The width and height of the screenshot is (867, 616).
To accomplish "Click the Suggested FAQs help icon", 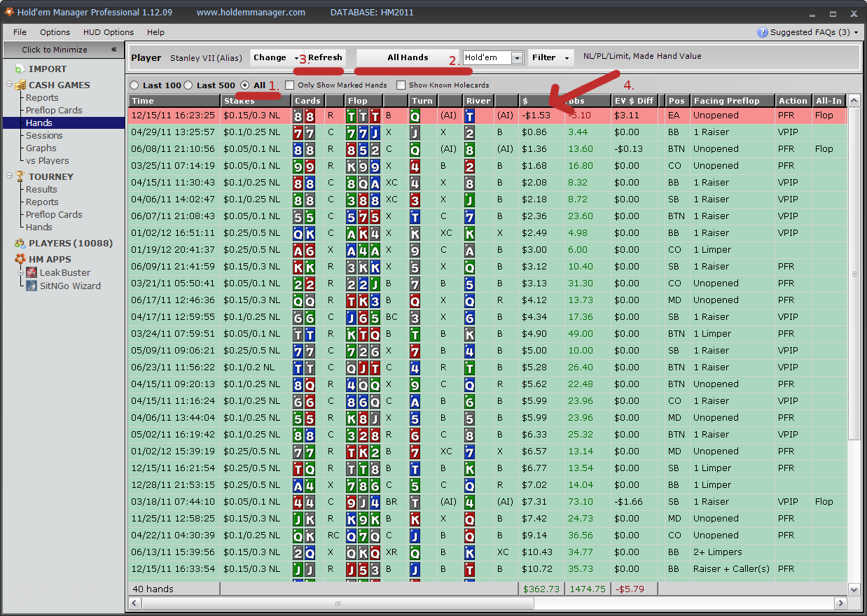I will tap(763, 32).
